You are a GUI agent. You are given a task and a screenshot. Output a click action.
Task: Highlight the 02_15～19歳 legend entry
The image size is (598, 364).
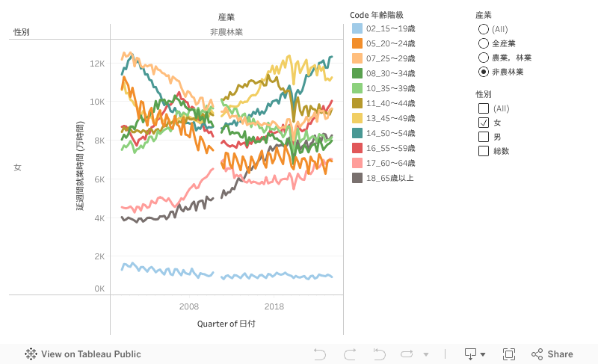tap(391, 28)
